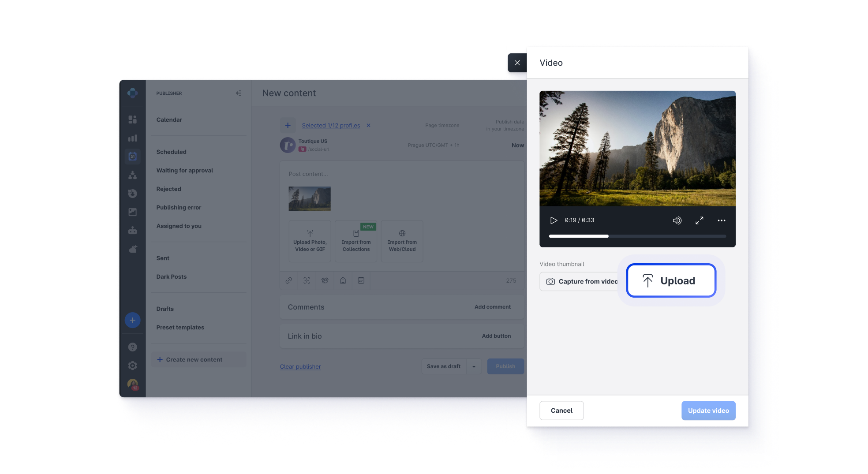Open the Calendar menu item

[169, 120]
